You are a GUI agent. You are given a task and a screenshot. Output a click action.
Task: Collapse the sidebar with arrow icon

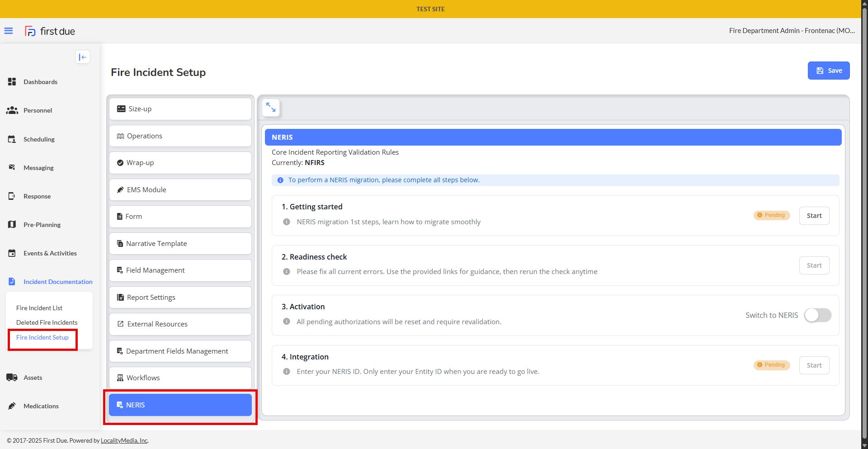point(83,57)
